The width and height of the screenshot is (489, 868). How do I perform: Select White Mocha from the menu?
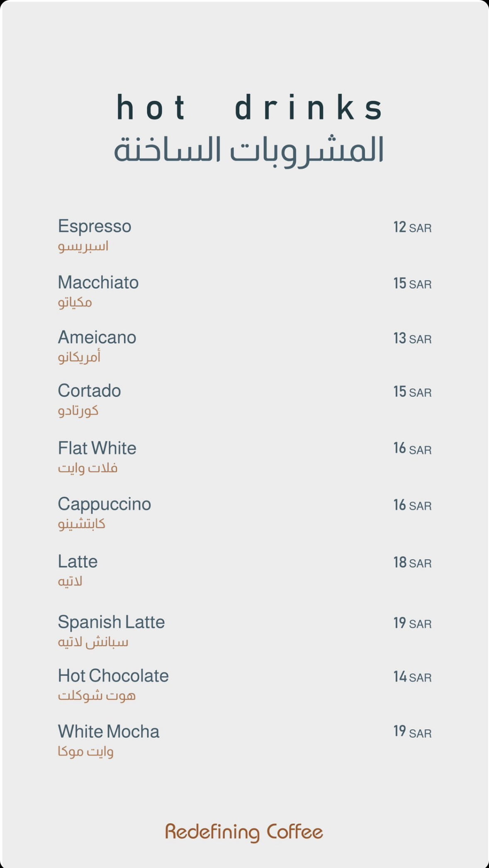click(x=109, y=732)
